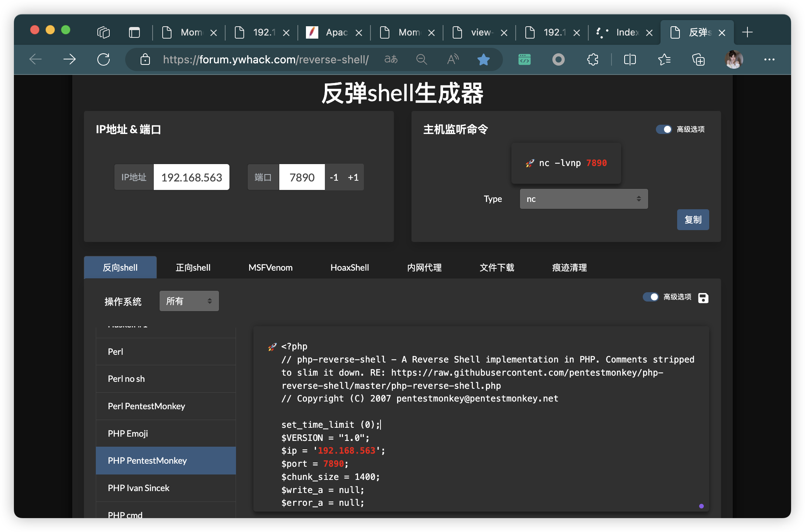Click the zoom magnifier icon

(421, 59)
